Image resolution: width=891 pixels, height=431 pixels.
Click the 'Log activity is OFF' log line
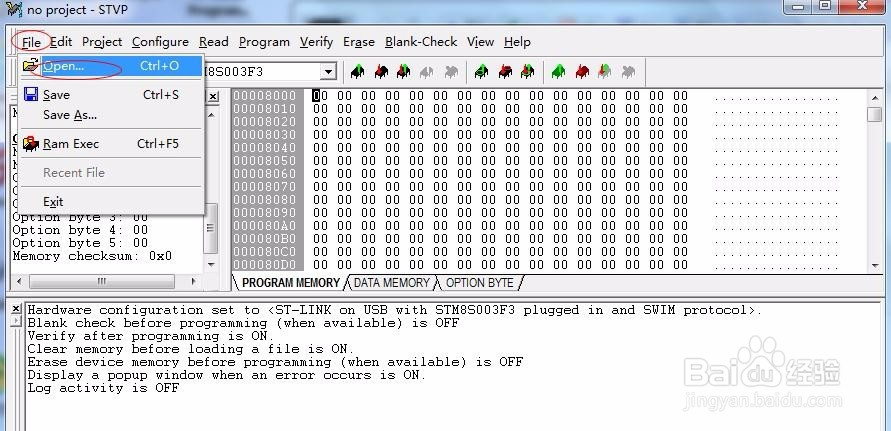103,388
